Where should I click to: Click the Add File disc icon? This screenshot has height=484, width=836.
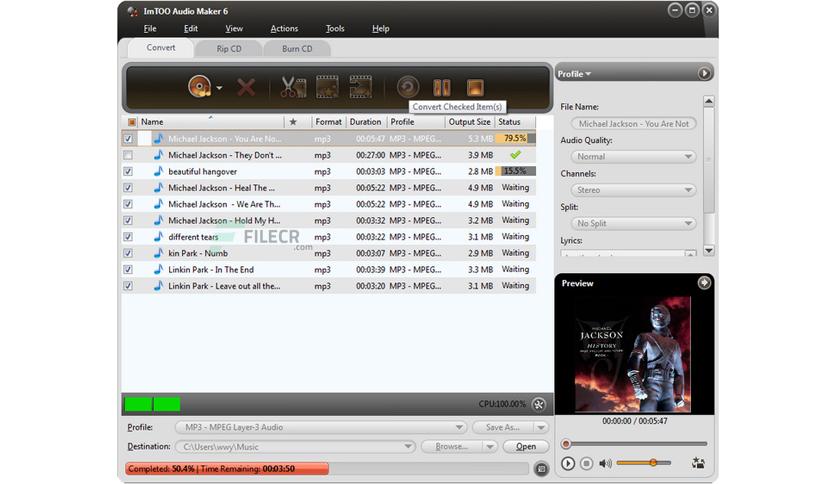pos(200,87)
